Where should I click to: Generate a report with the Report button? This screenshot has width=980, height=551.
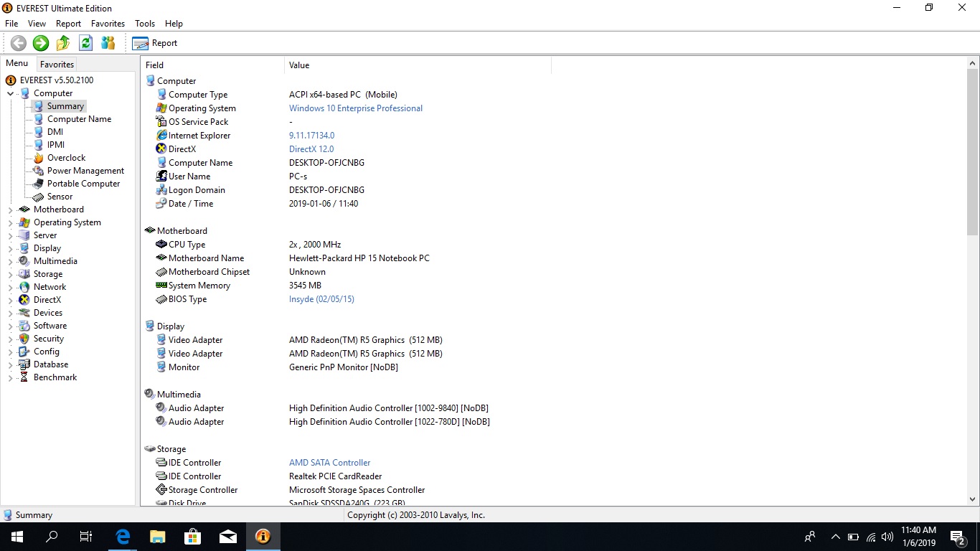click(155, 43)
